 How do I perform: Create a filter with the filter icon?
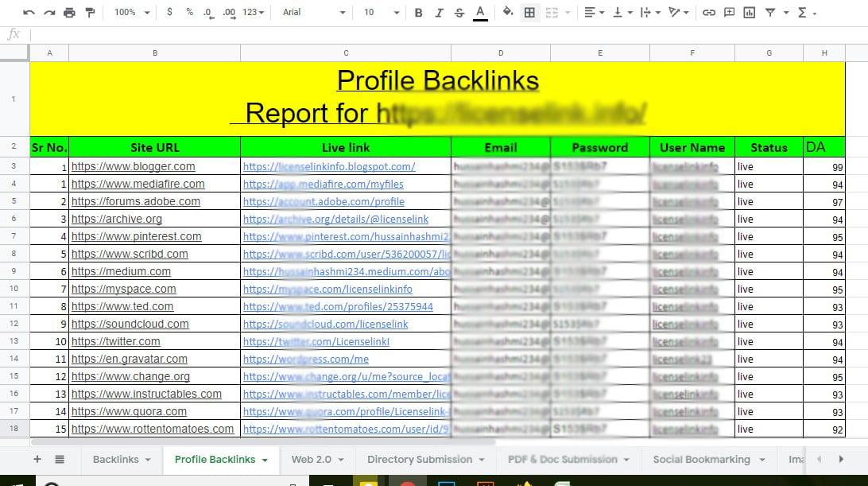[769, 13]
